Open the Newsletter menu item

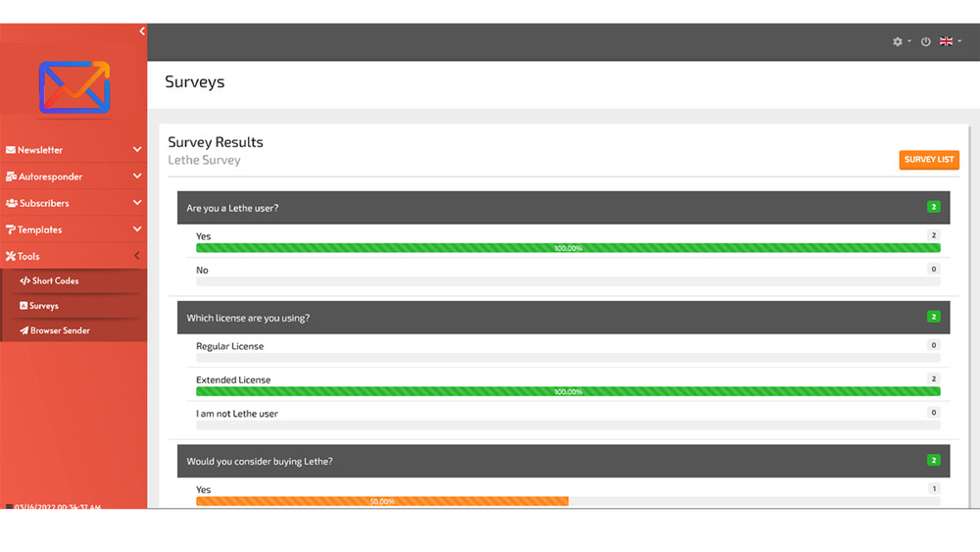pyautogui.click(x=73, y=150)
